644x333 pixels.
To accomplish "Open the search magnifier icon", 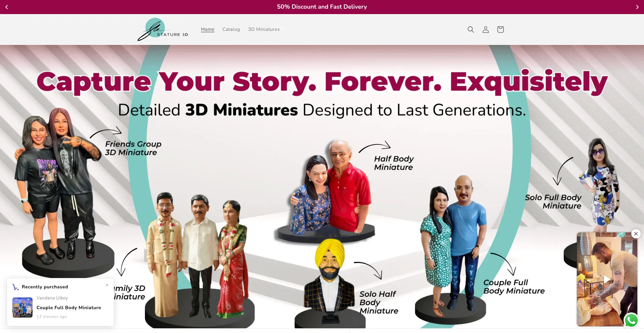I will [x=471, y=30].
